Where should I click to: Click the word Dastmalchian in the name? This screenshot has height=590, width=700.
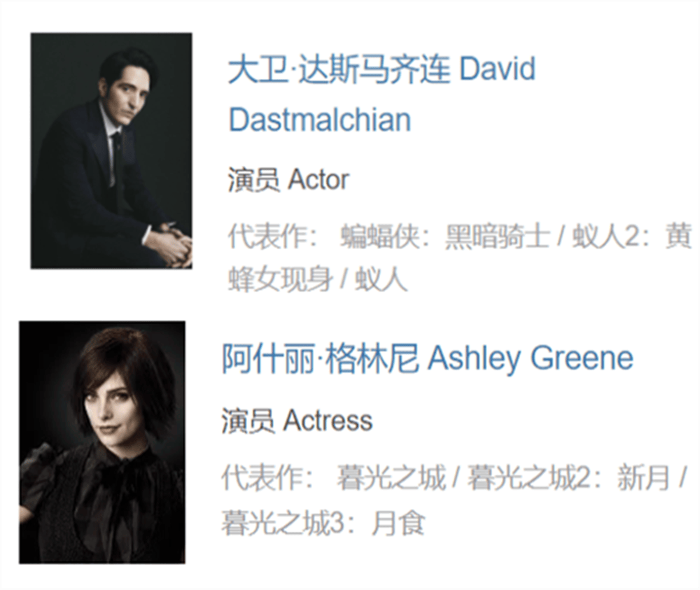(x=320, y=120)
